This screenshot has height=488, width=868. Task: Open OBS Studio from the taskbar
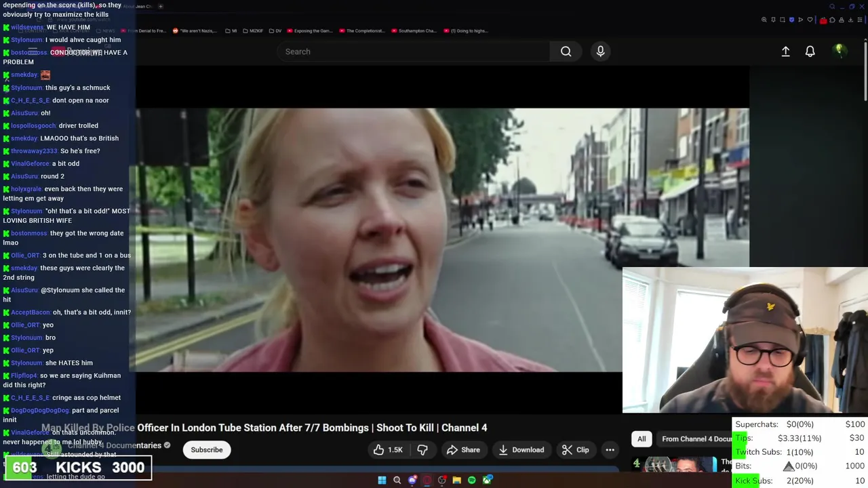point(442,480)
